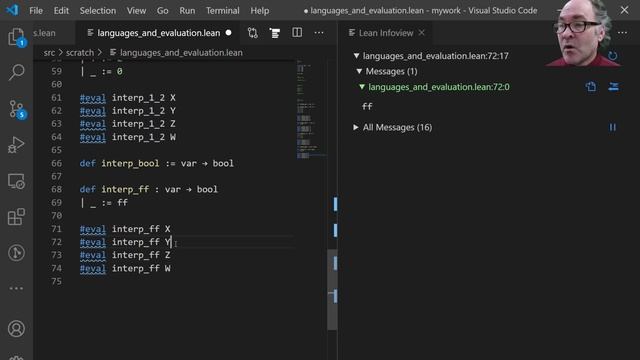Show additional views ellipsis in activity bar
This screenshot has width=640, height=360.
[16, 288]
